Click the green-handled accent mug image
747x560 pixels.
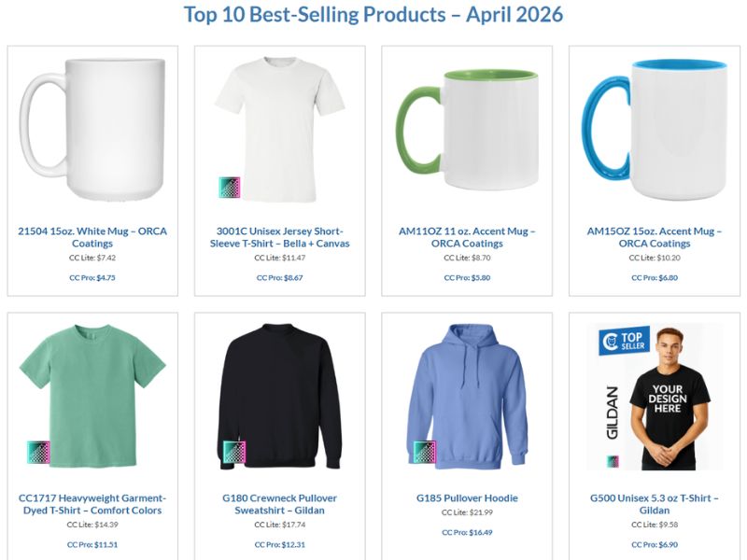tap(467, 131)
